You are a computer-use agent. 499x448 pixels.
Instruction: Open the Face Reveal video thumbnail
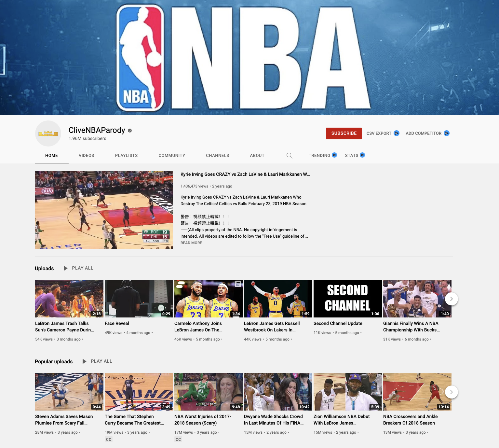point(139,298)
